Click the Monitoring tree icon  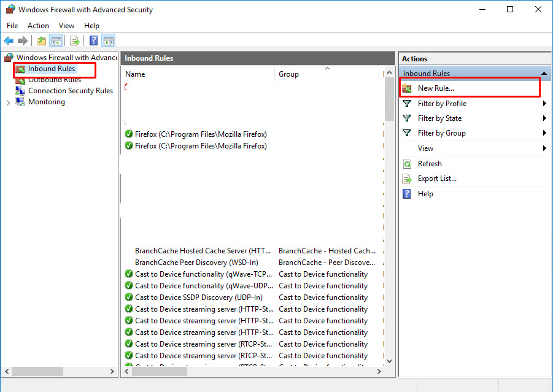click(x=20, y=102)
